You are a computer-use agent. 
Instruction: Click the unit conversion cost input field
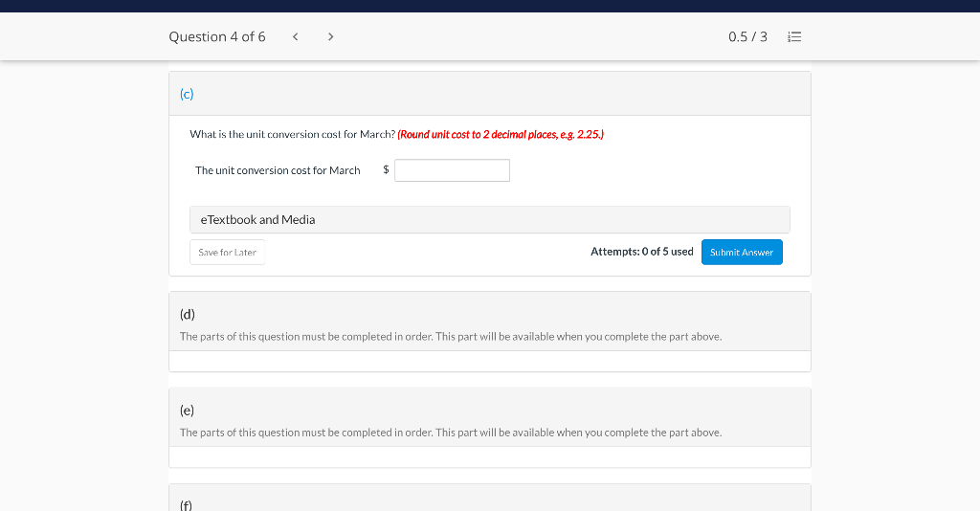[x=452, y=170]
